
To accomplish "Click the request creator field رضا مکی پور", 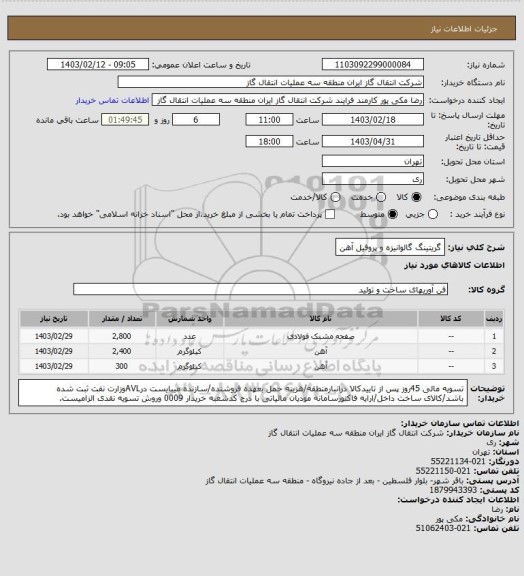I will 288,100.
